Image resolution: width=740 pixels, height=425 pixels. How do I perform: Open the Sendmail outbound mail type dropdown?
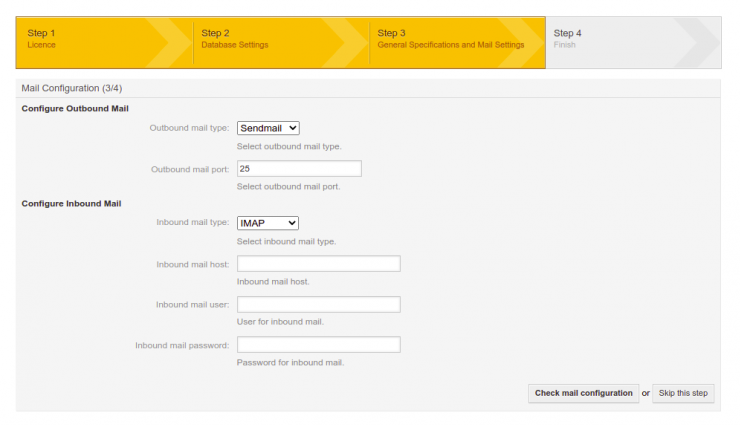pyautogui.click(x=268, y=128)
